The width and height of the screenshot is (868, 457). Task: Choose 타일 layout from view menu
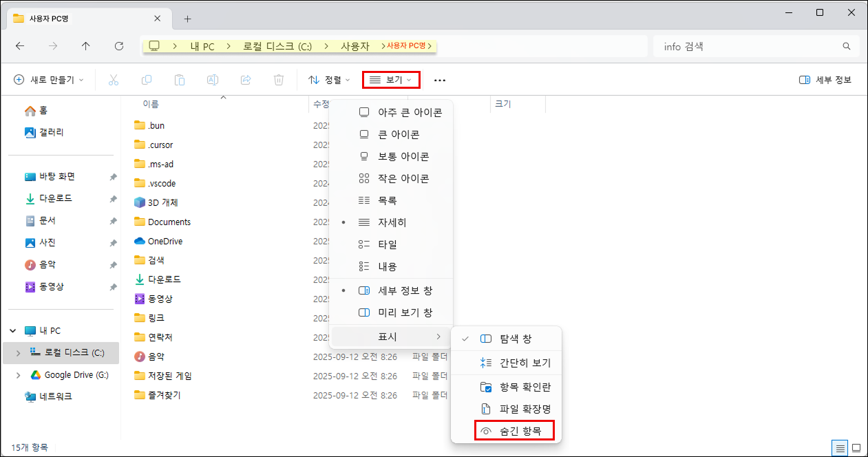click(387, 244)
